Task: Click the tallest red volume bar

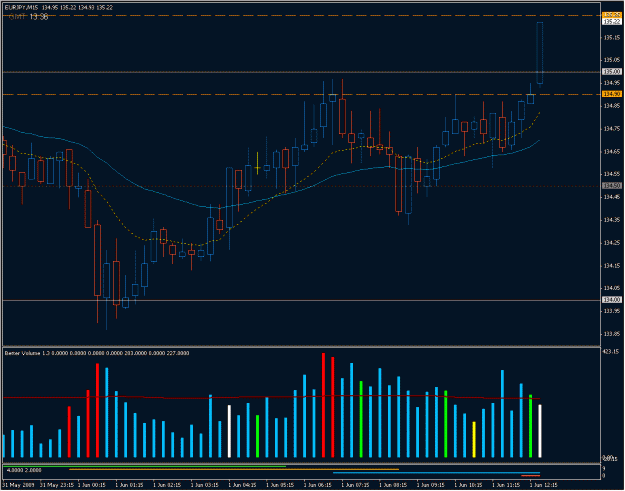Action: (x=323, y=405)
